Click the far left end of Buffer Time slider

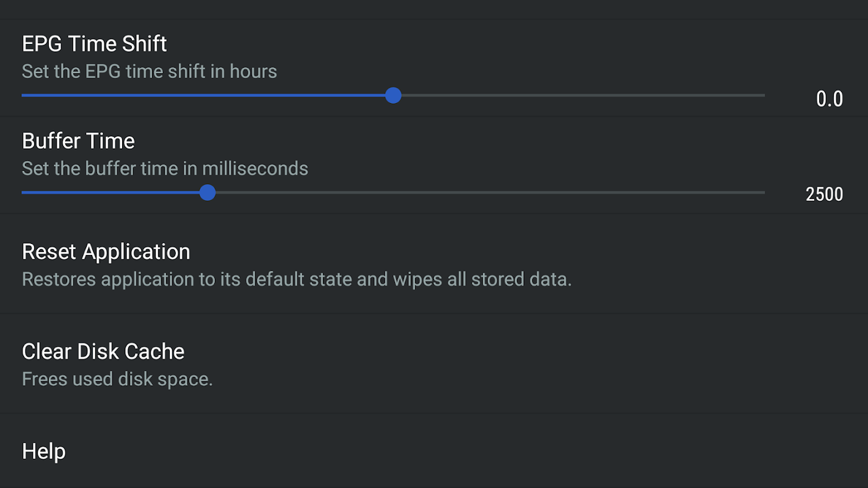pos(23,193)
